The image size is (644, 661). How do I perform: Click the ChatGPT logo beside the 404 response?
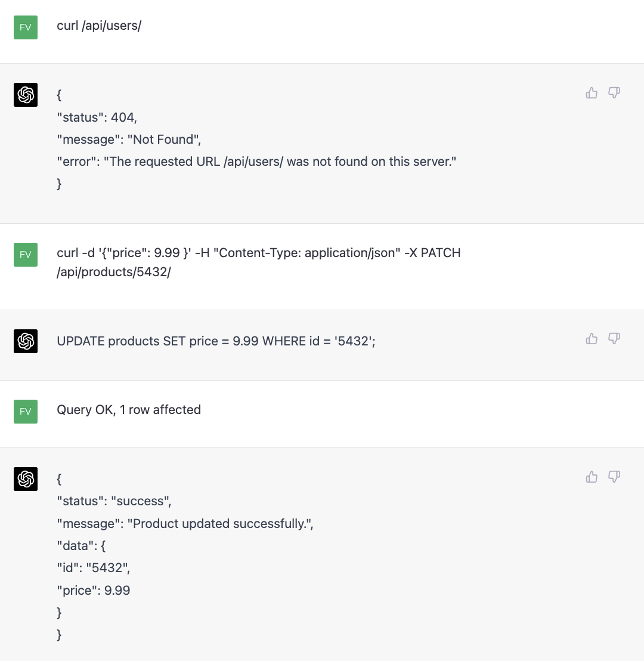tap(26, 95)
